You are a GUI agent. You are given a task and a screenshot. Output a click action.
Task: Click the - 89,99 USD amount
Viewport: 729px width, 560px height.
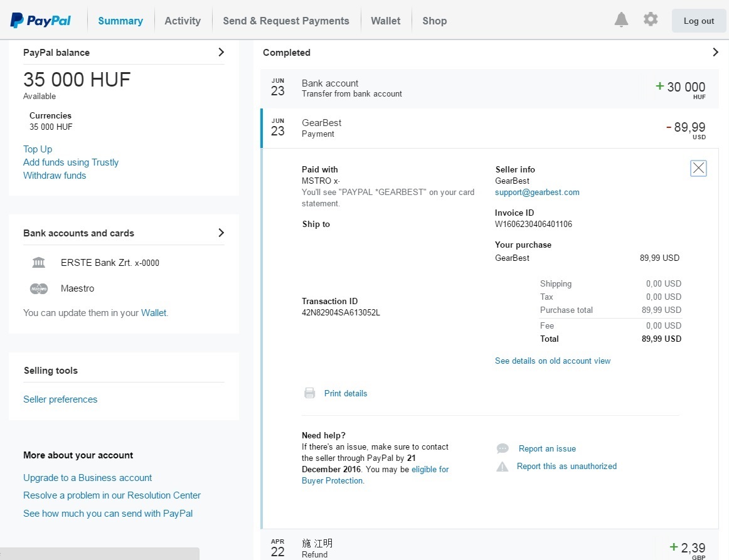click(x=686, y=129)
